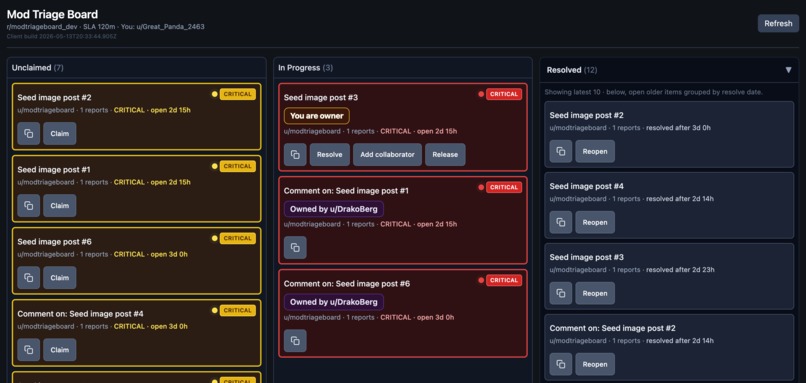Open 'Comment on: Seed image post #1' title

346,191
